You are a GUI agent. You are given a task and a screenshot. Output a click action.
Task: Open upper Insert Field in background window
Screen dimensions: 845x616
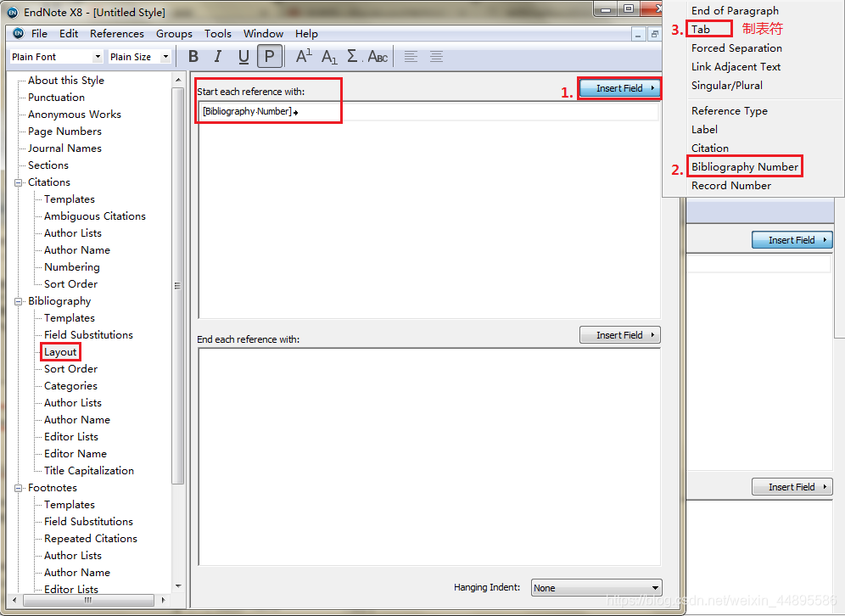[792, 240]
